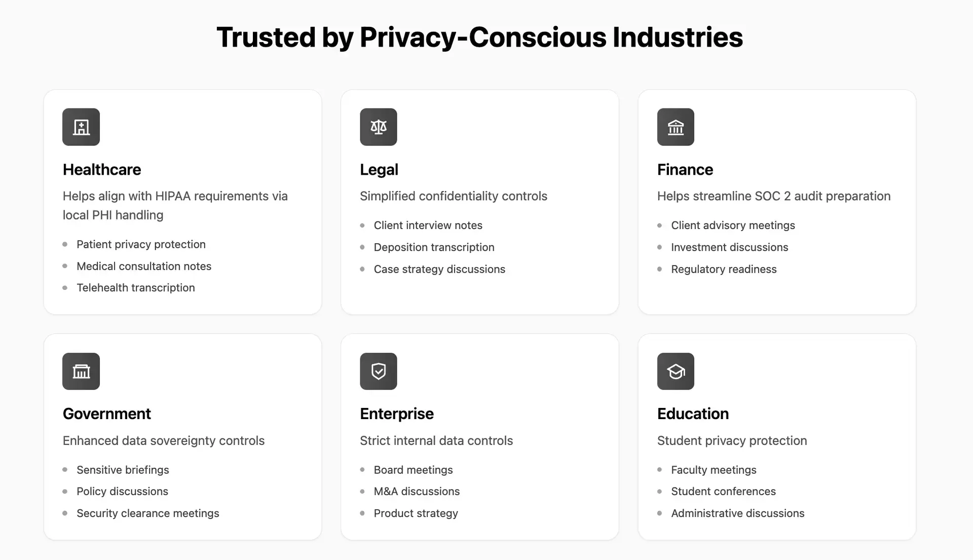Click the Healthcare hospital building icon

81,127
